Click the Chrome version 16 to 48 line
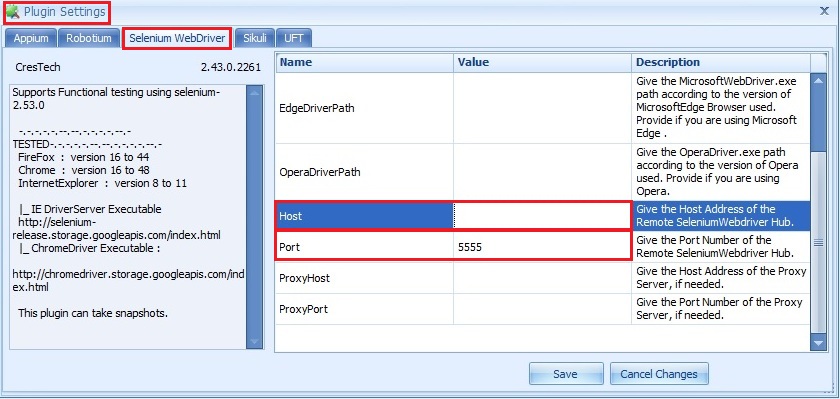840x399 pixels. [x=84, y=170]
